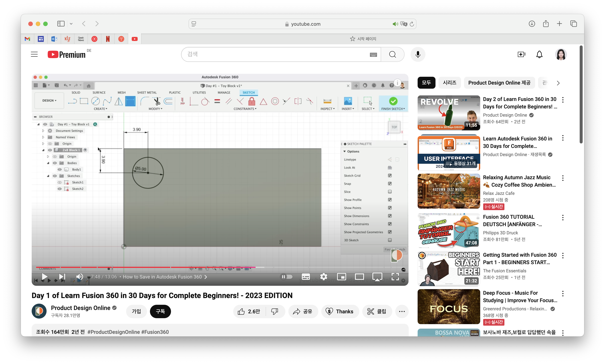Click the translate icon in the address bar

pyautogui.click(x=404, y=24)
